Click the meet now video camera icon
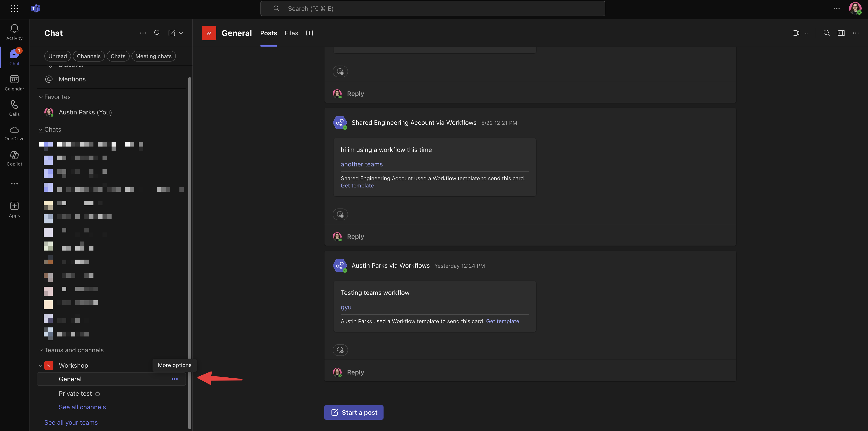The image size is (868, 431). pyautogui.click(x=796, y=33)
